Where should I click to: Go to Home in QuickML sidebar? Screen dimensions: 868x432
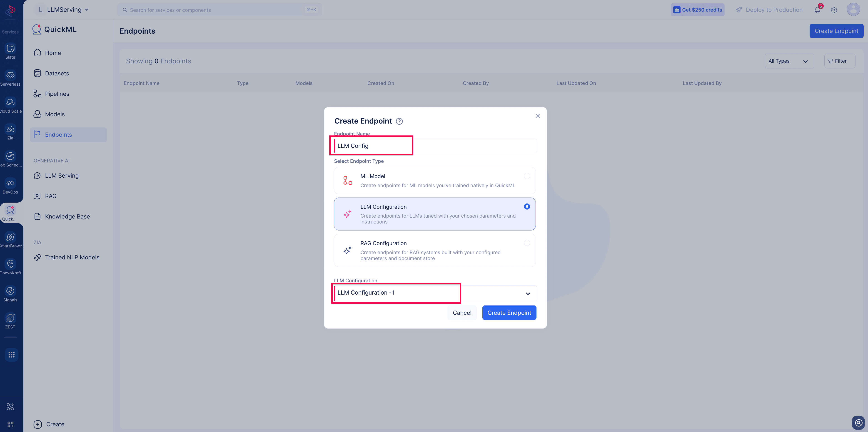[x=68, y=53]
